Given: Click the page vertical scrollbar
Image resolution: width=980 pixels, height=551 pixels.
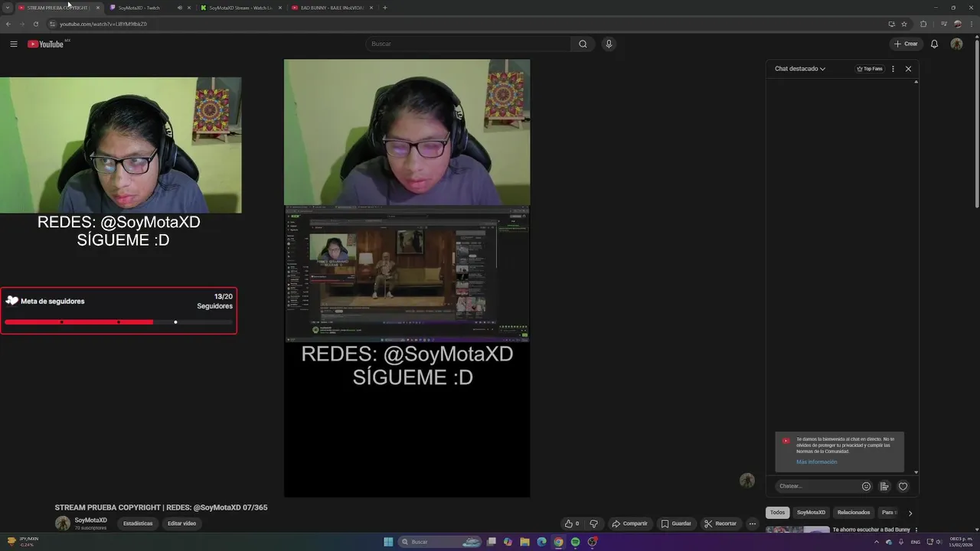Looking at the screenshot, I should click(x=976, y=122).
